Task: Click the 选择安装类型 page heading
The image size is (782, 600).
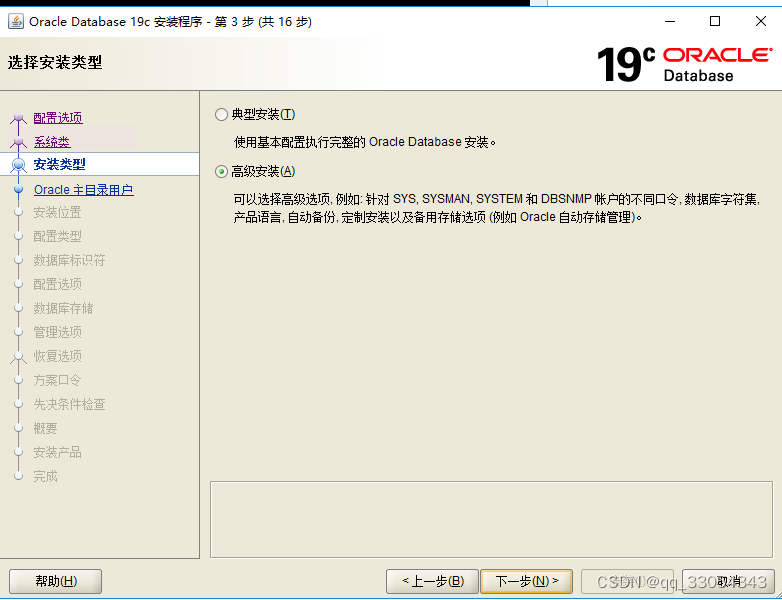Action: (x=55, y=63)
